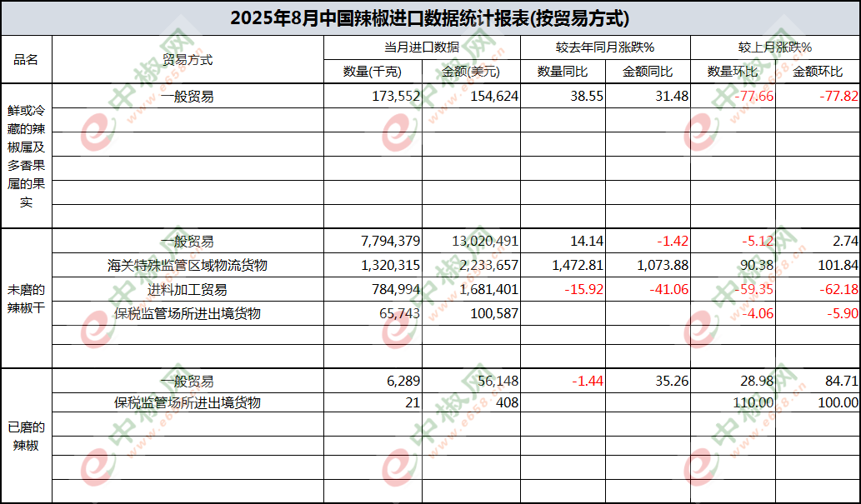Select the 海关特殊监管区域物流货物 trade type cell

(x=188, y=266)
